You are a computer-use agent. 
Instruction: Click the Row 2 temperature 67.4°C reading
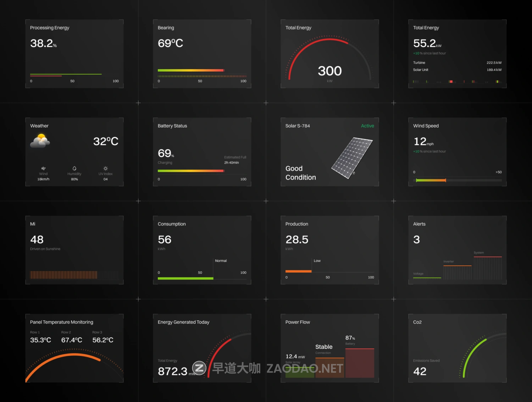72,340
